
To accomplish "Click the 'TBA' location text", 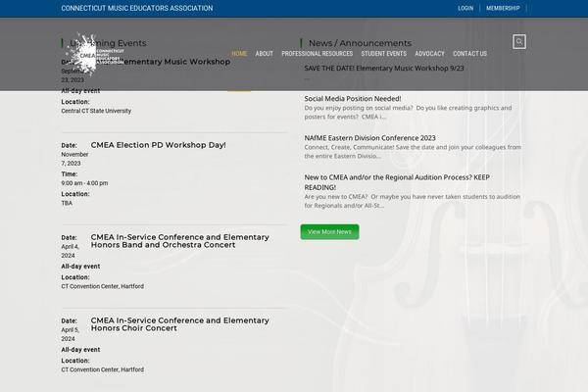I will (x=67, y=203).
